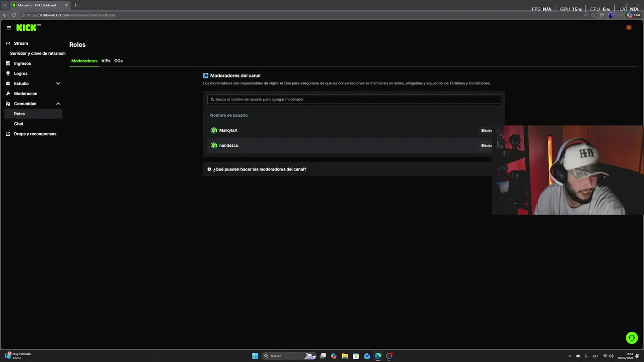Click the Drops y recompensas gift icon
This screenshot has height=362, width=644.
(x=8, y=134)
